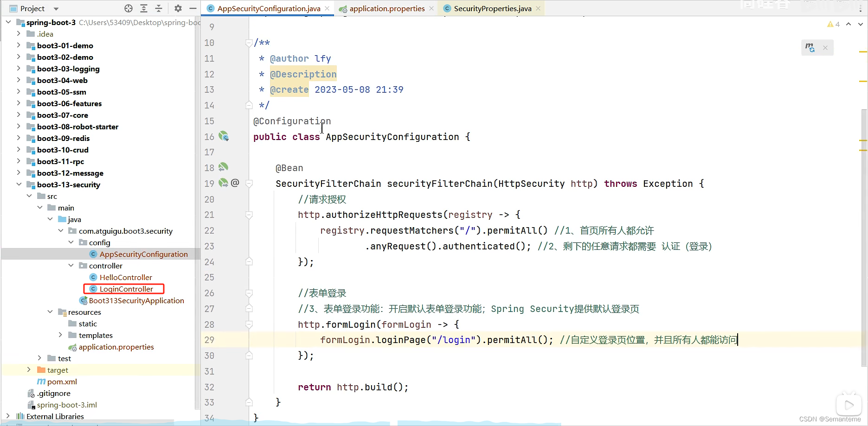Click 'return http.build();' statement
This screenshot has height=426, width=868.
(x=353, y=387)
